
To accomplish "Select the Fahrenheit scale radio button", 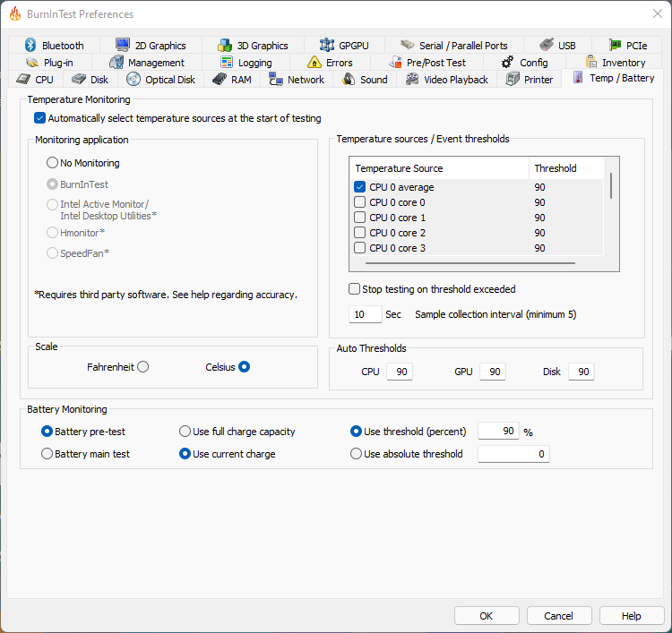I will [x=143, y=367].
